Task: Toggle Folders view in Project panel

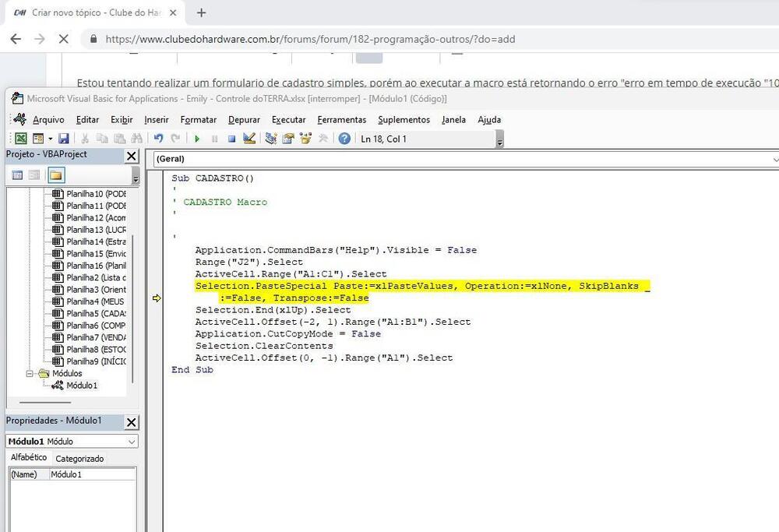Action: coord(56,175)
